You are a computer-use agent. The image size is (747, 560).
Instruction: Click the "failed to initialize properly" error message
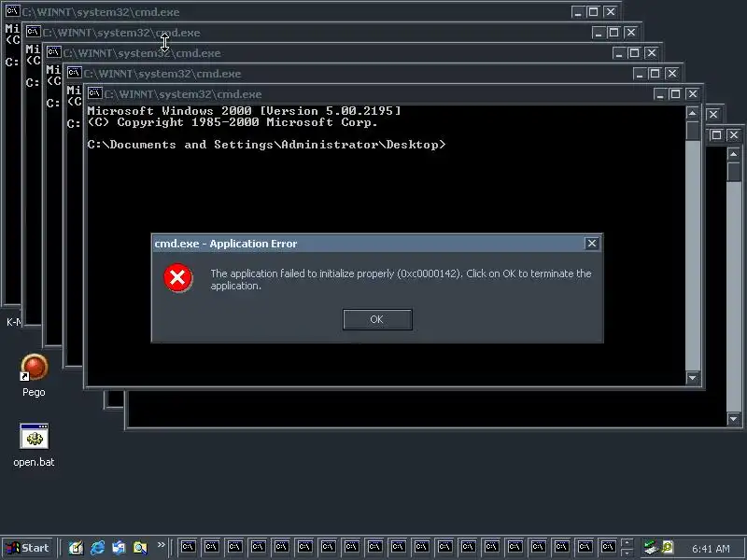(x=401, y=279)
